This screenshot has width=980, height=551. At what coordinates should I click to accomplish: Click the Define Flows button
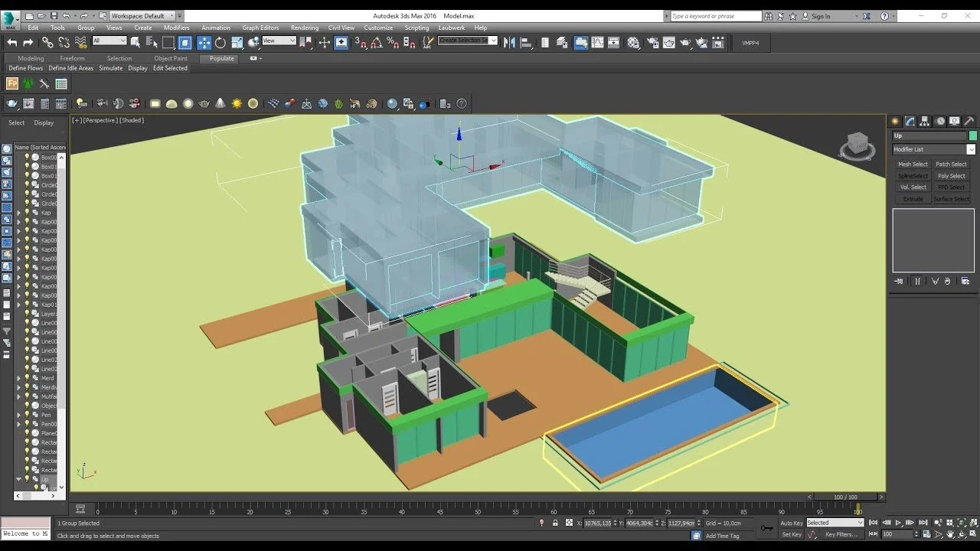25,67
